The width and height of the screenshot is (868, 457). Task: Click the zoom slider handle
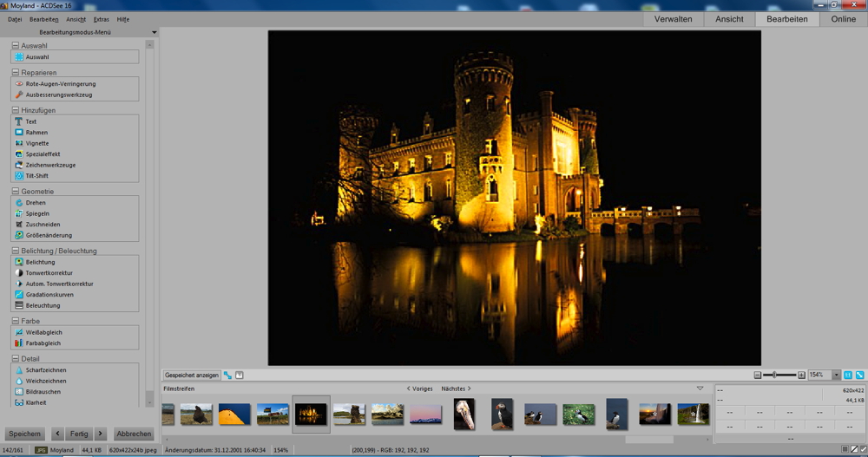(x=774, y=375)
